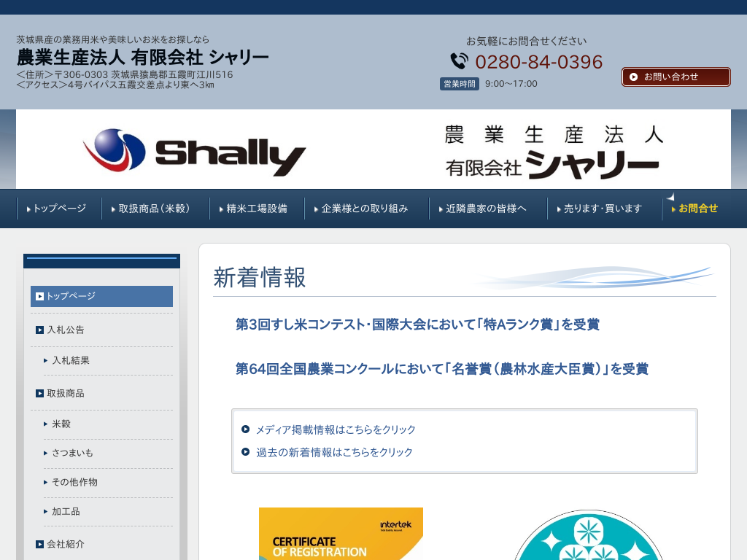
Task: Open the teal snowflake circular badge image
Action: click(x=589, y=535)
